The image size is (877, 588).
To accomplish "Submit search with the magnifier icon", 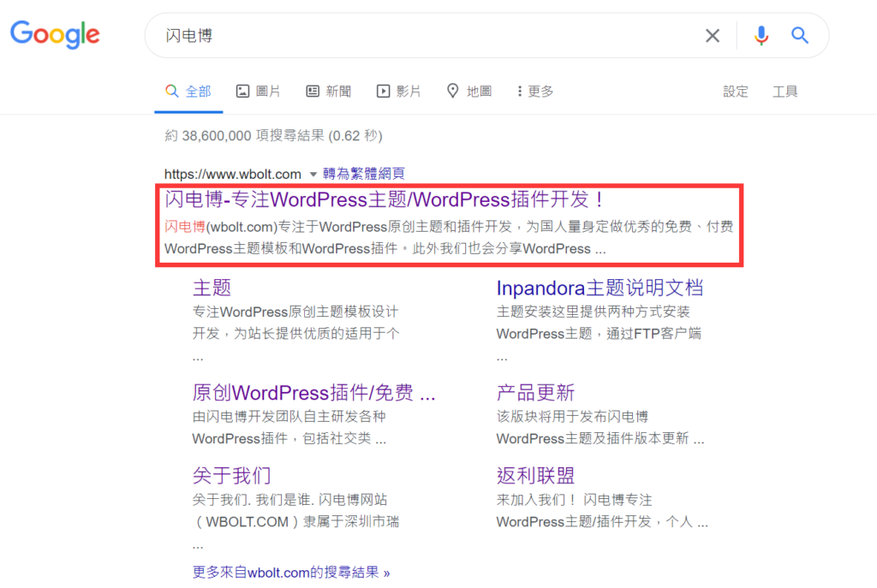I will 800,36.
